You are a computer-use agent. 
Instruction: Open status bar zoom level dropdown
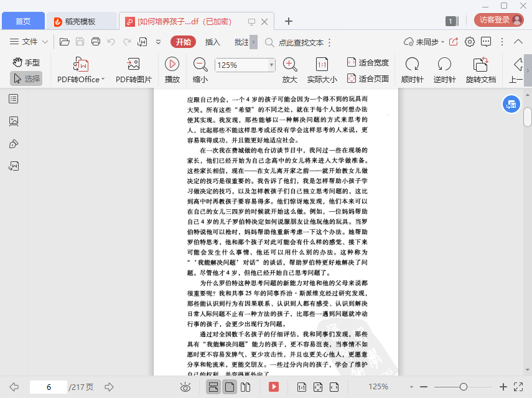[x=411, y=387]
